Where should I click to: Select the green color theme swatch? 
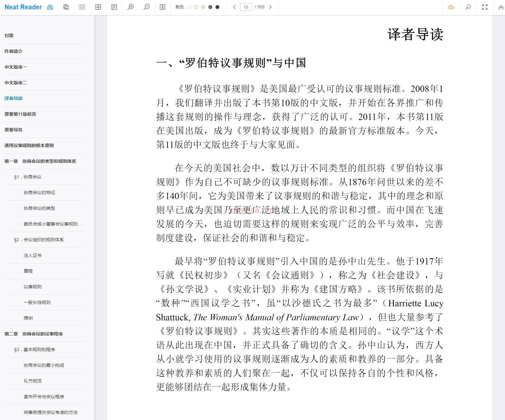(203, 7)
